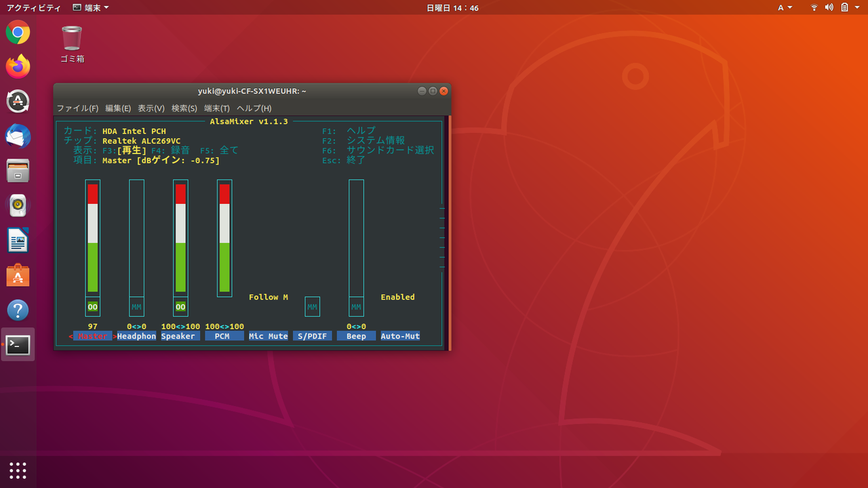The height and width of the screenshot is (488, 868).
Task: Open Google Chrome from the dock
Action: [17, 32]
